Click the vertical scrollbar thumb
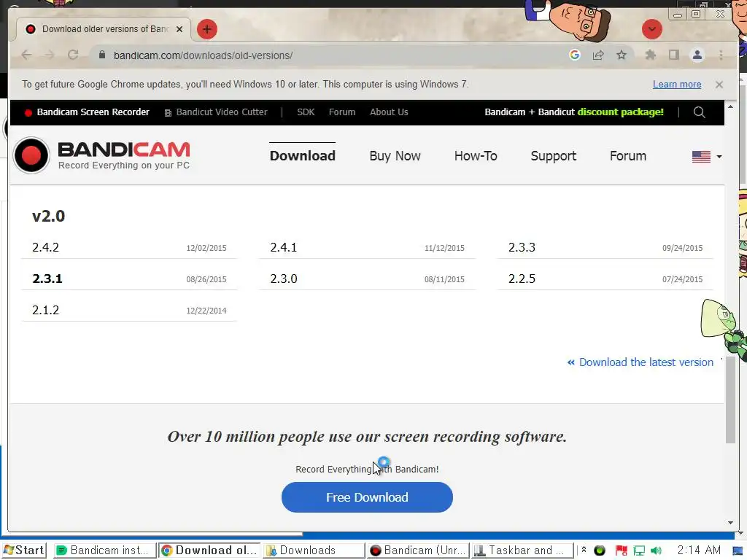Screen dimensions: 747x560 [x=730, y=400]
